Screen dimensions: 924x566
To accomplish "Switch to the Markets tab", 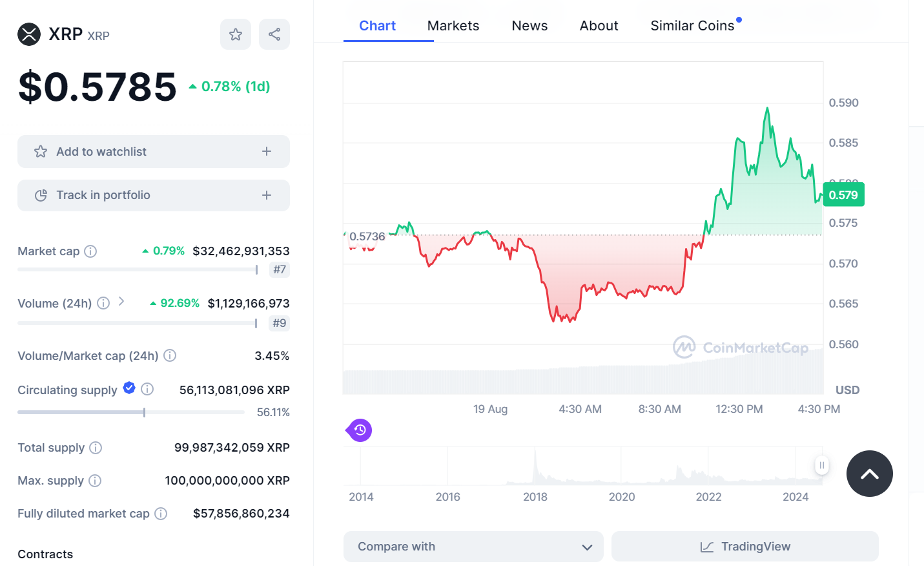I will [453, 26].
